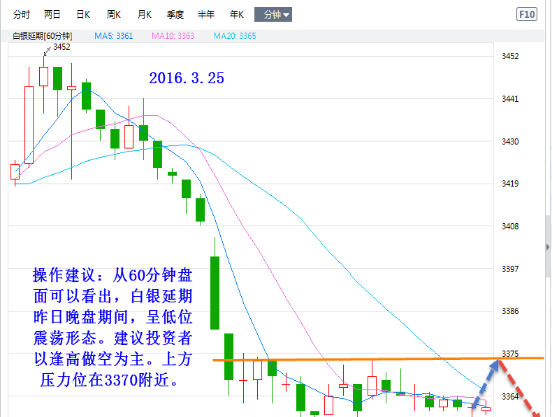Click the 3430 price axis label

pos(510,141)
